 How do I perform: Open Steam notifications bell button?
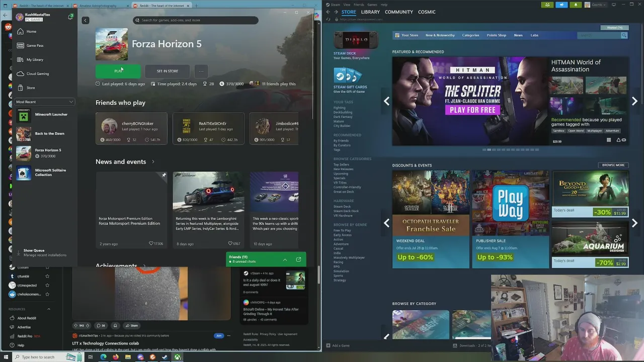[x=576, y=5]
